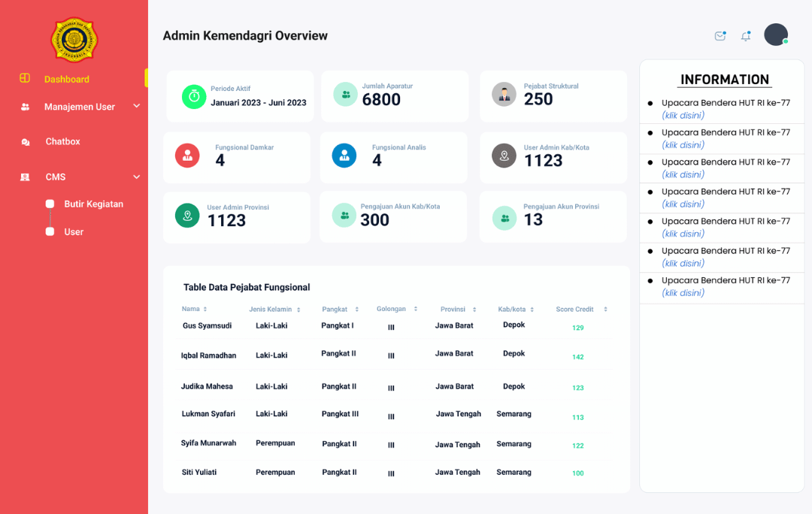Collapse the CMS menu chevron

point(136,177)
